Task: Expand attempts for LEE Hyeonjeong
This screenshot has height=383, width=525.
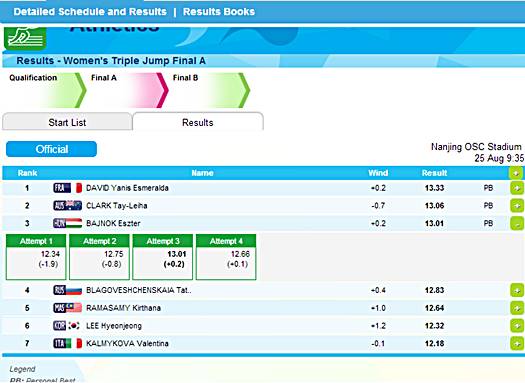Action: [517, 325]
